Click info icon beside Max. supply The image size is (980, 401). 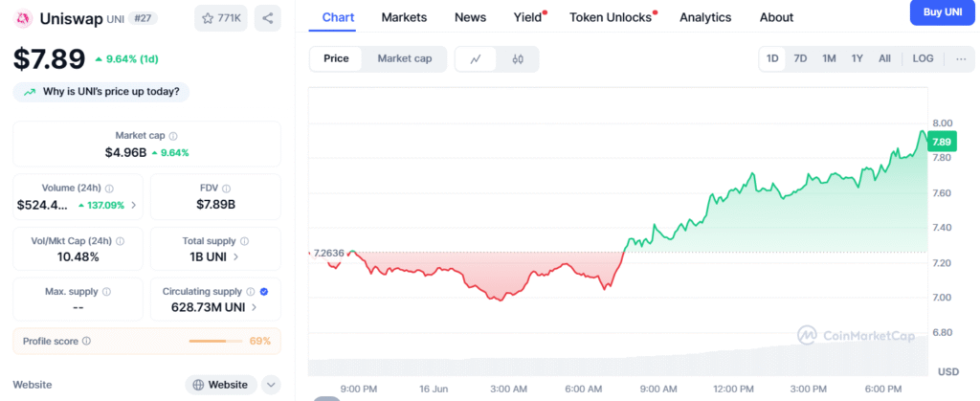(x=106, y=292)
